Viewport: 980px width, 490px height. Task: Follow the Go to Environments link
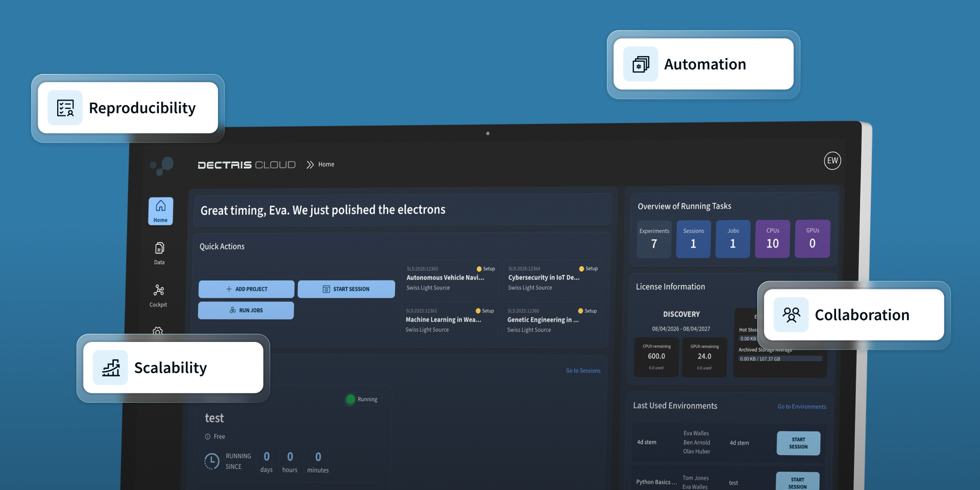pos(802,407)
